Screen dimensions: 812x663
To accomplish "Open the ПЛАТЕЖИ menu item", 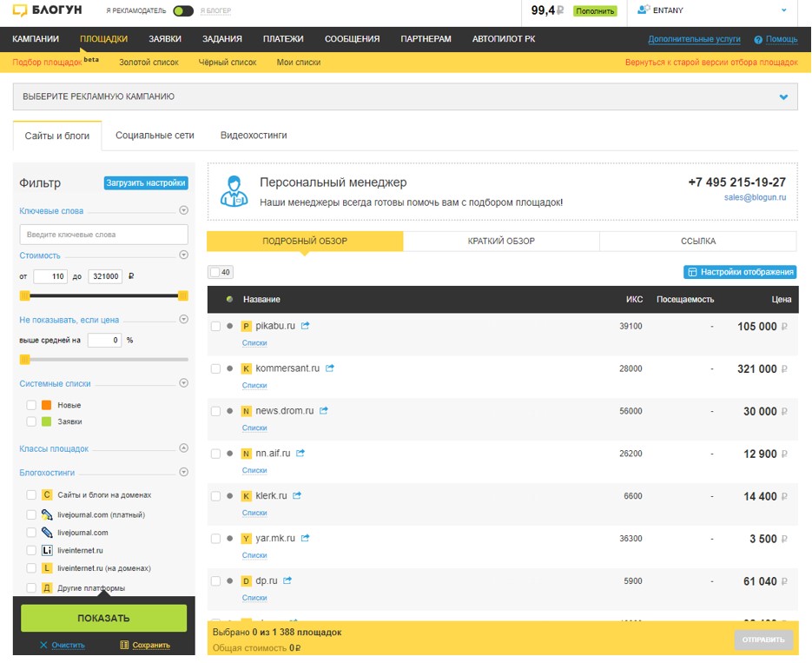I will (283, 39).
